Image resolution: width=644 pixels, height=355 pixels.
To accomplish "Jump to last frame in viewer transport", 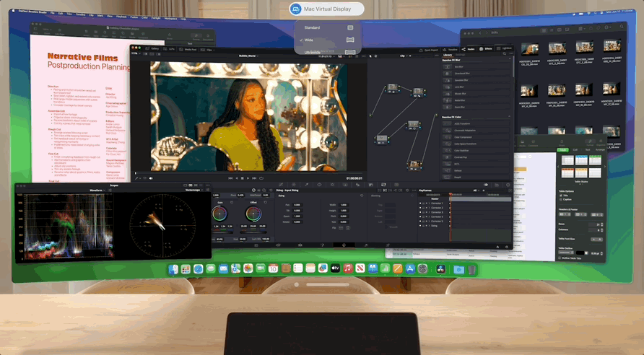I will tap(254, 178).
